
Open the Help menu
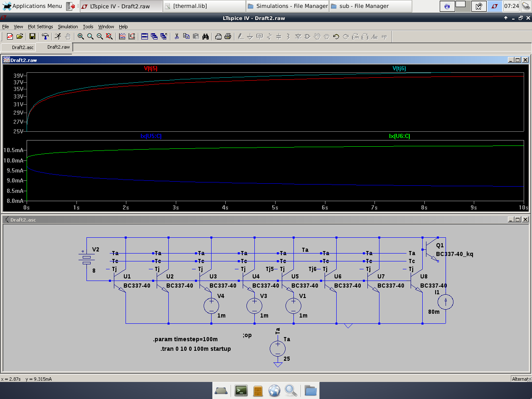pos(123,27)
